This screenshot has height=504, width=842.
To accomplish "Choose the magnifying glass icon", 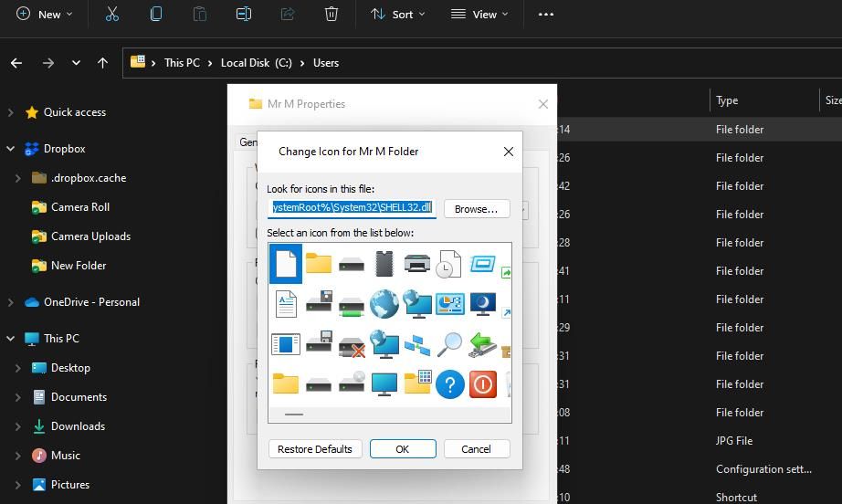I will click(449, 344).
